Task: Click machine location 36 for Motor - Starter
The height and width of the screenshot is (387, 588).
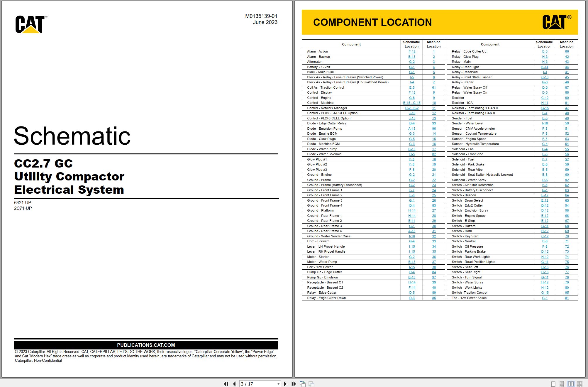Action: pyautogui.click(x=434, y=257)
